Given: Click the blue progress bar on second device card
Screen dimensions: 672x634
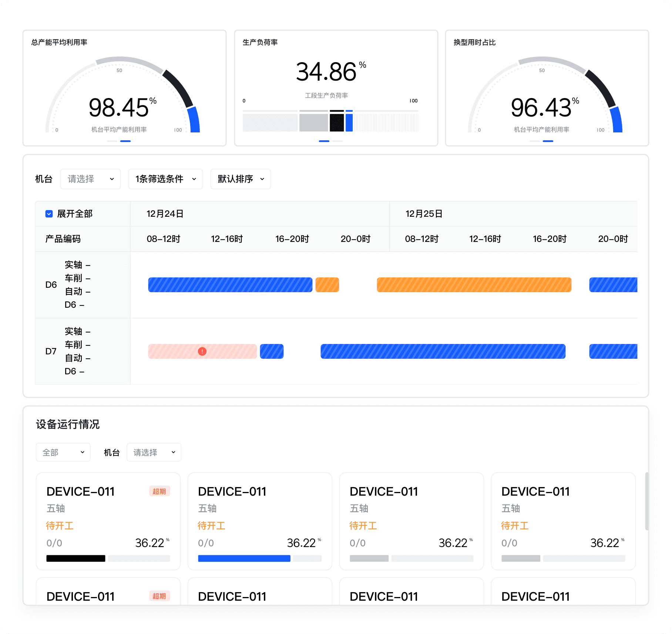Looking at the screenshot, I should point(244,558).
